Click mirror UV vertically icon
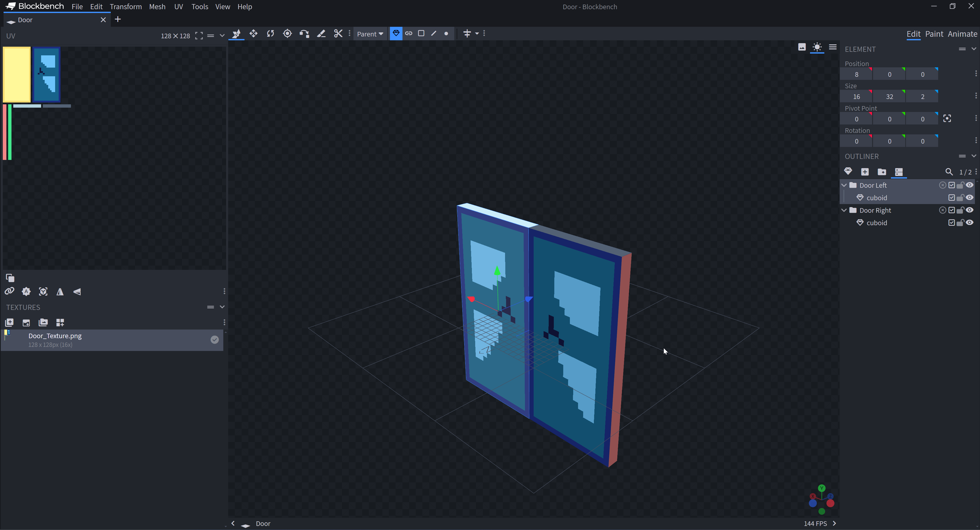Image resolution: width=980 pixels, height=530 pixels. click(x=77, y=292)
